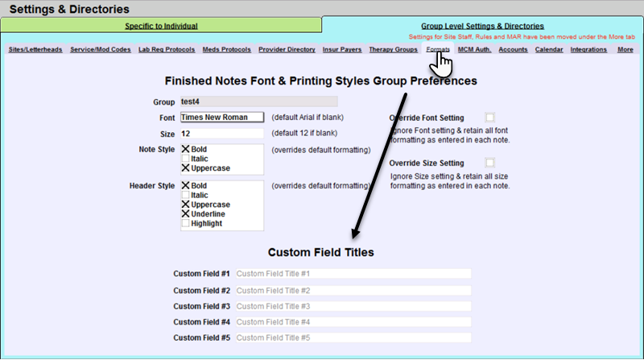Open the Insur Payers section

pyautogui.click(x=343, y=50)
